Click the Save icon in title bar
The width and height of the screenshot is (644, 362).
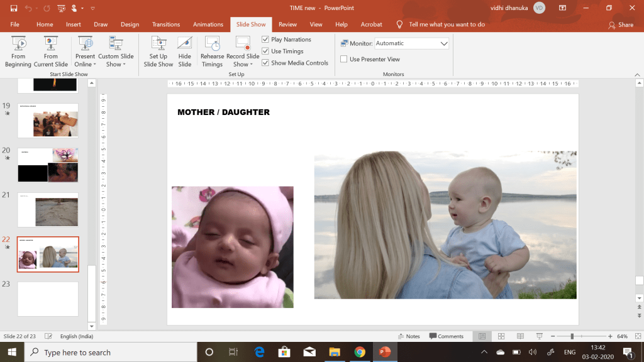tap(14, 8)
